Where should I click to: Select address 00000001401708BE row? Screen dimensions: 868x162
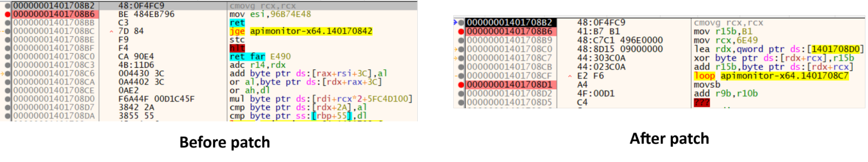pyautogui.click(x=54, y=39)
